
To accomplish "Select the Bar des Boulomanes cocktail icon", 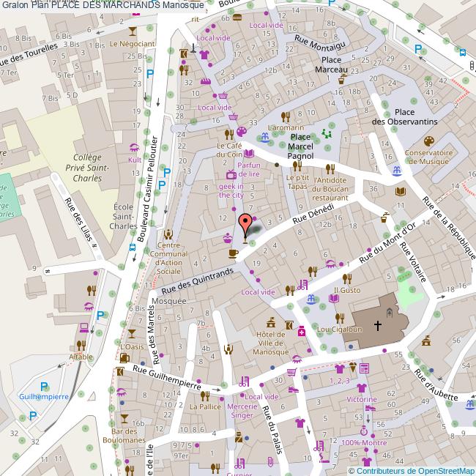I will (x=124, y=417).
